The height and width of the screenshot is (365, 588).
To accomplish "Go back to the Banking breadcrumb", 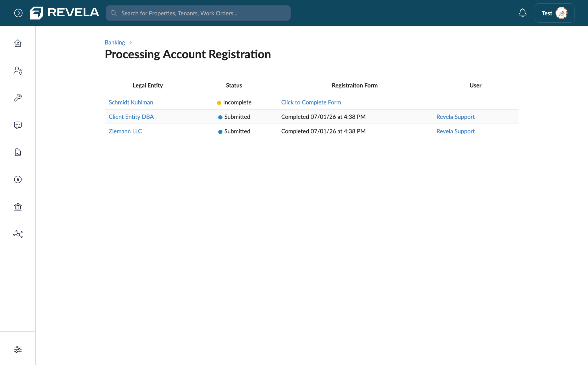I will 115,42.
